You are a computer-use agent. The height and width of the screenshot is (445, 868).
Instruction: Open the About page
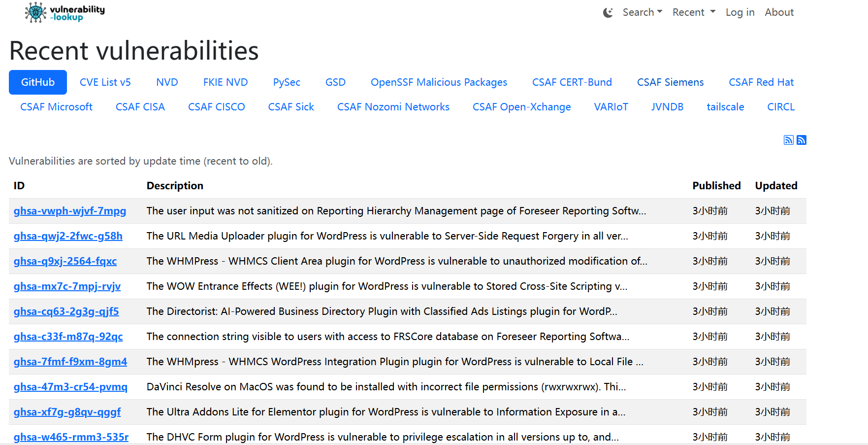tap(779, 12)
